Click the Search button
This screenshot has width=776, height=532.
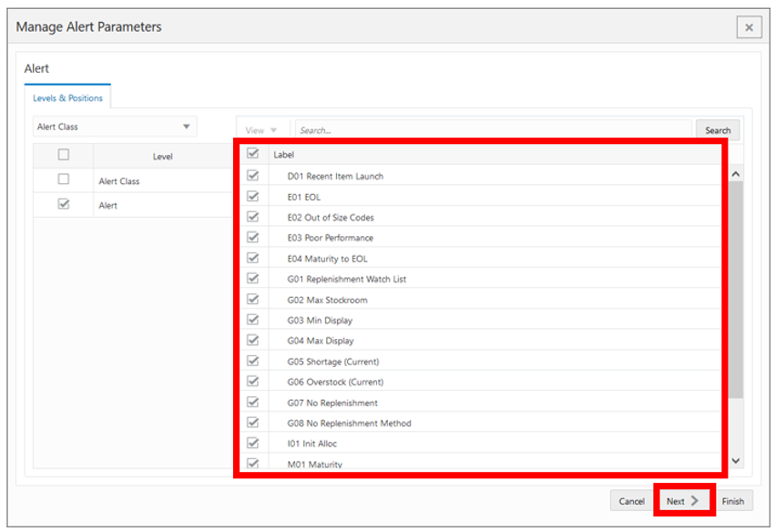pyautogui.click(x=719, y=130)
